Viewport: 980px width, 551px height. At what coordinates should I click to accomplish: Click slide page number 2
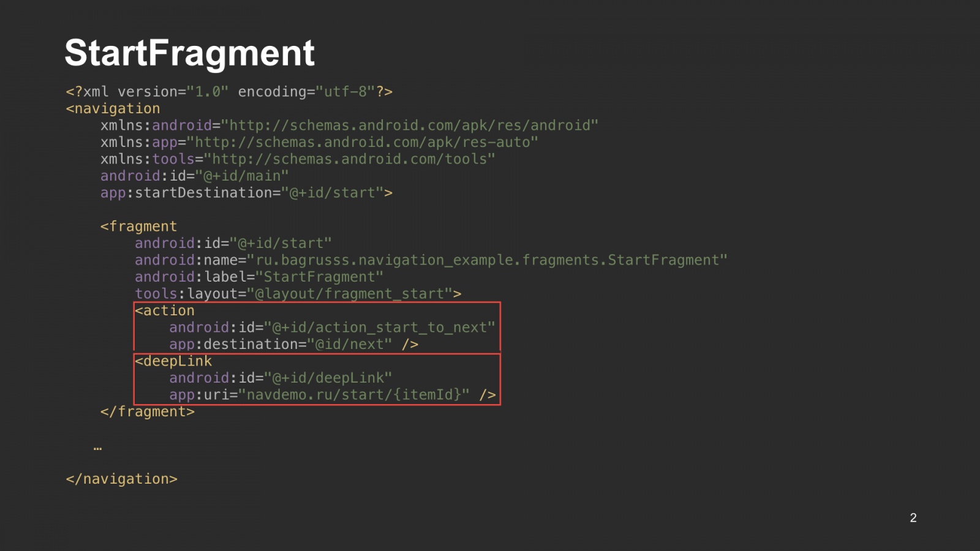913,518
